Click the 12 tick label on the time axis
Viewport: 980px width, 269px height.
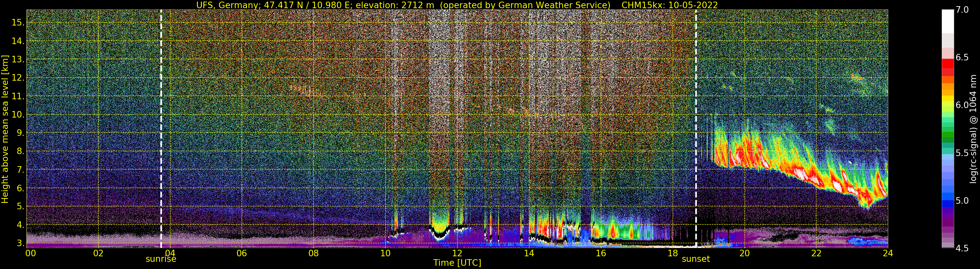(457, 253)
